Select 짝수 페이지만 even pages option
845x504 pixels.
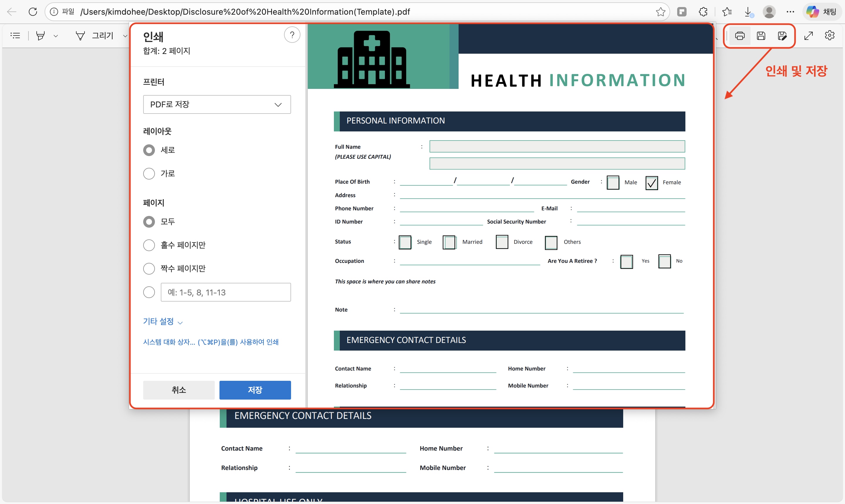click(149, 268)
